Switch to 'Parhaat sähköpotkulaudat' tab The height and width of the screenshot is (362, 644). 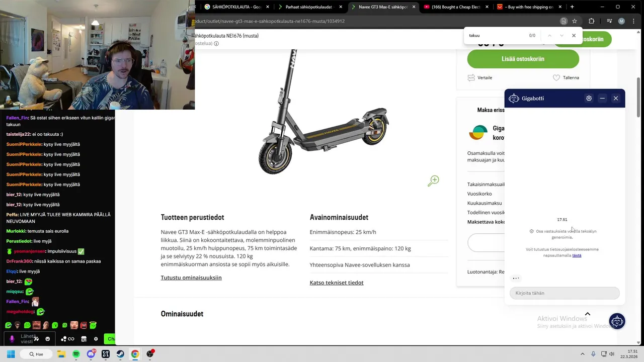click(308, 7)
